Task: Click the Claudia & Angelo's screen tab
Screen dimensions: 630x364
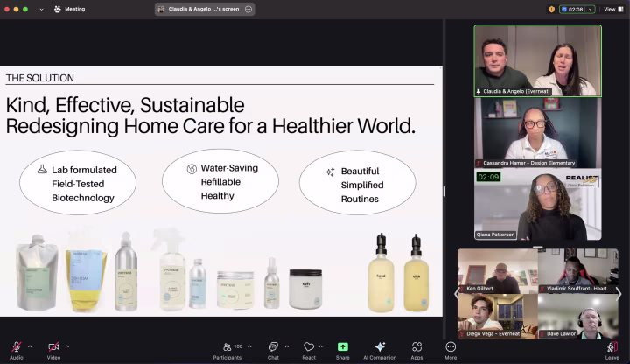Action: [x=205, y=9]
